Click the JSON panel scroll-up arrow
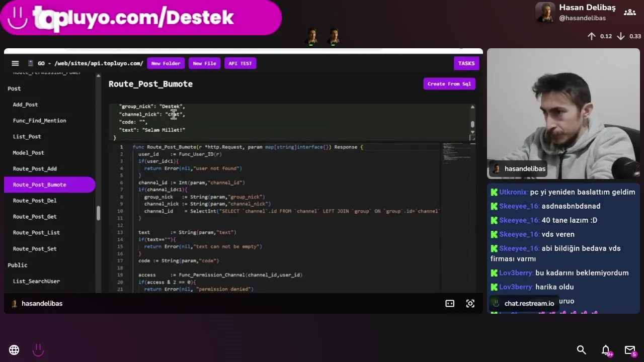644x362 pixels. point(472,107)
